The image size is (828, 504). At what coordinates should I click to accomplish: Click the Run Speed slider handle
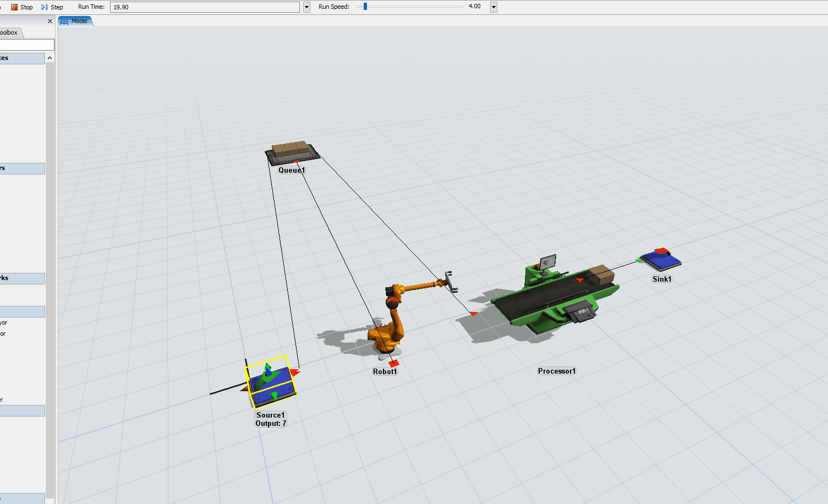click(x=365, y=7)
